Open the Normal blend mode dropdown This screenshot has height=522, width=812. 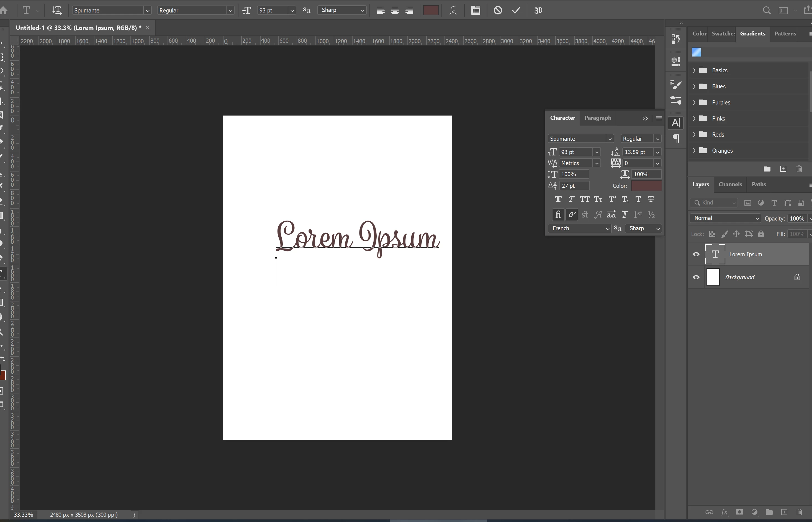(725, 218)
